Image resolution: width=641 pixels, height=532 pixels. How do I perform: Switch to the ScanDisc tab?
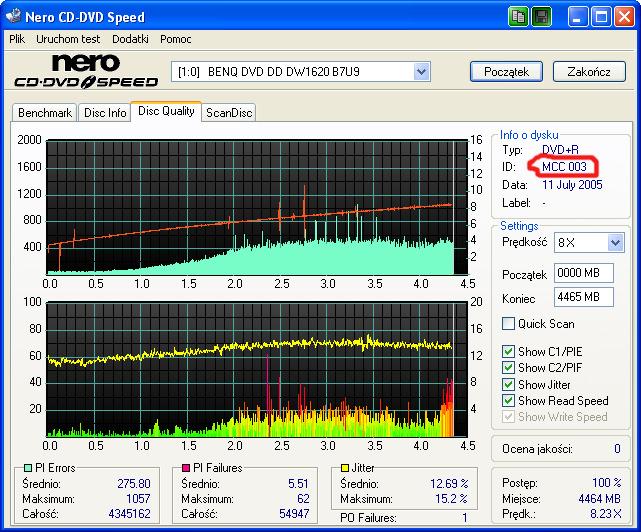coord(229,112)
